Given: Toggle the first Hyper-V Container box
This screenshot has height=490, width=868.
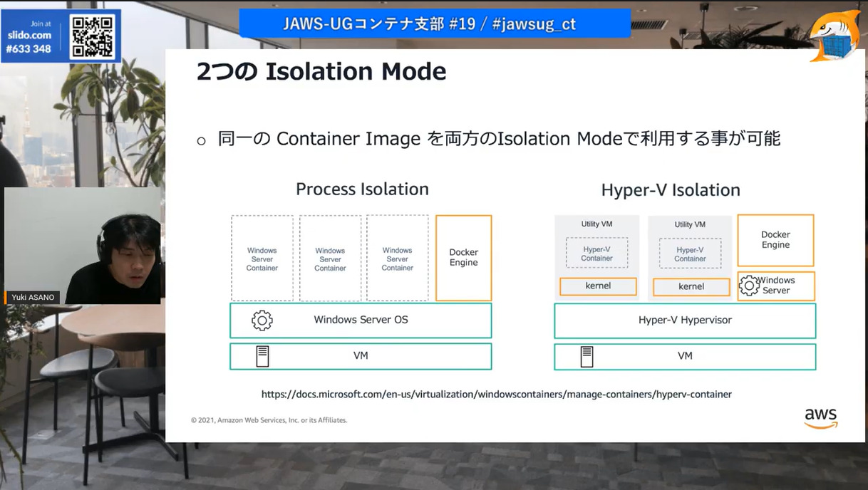Looking at the screenshot, I should click(596, 251).
